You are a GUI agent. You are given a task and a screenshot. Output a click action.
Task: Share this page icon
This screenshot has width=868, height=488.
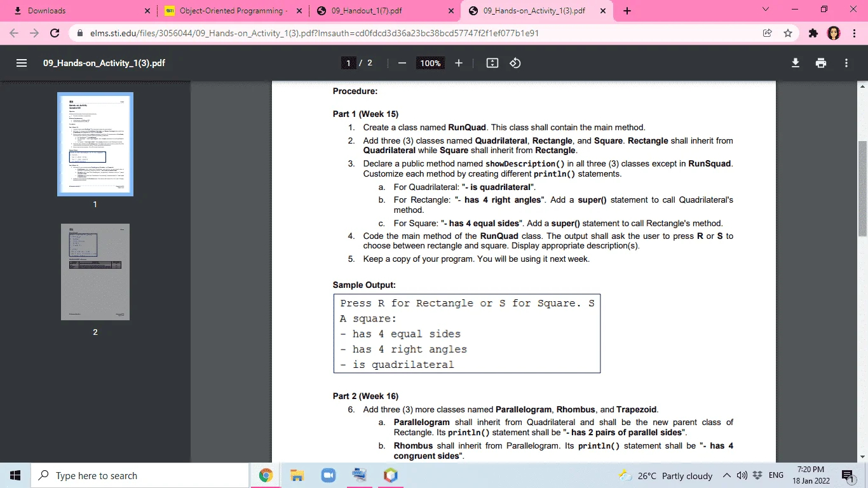(x=767, y=33)
